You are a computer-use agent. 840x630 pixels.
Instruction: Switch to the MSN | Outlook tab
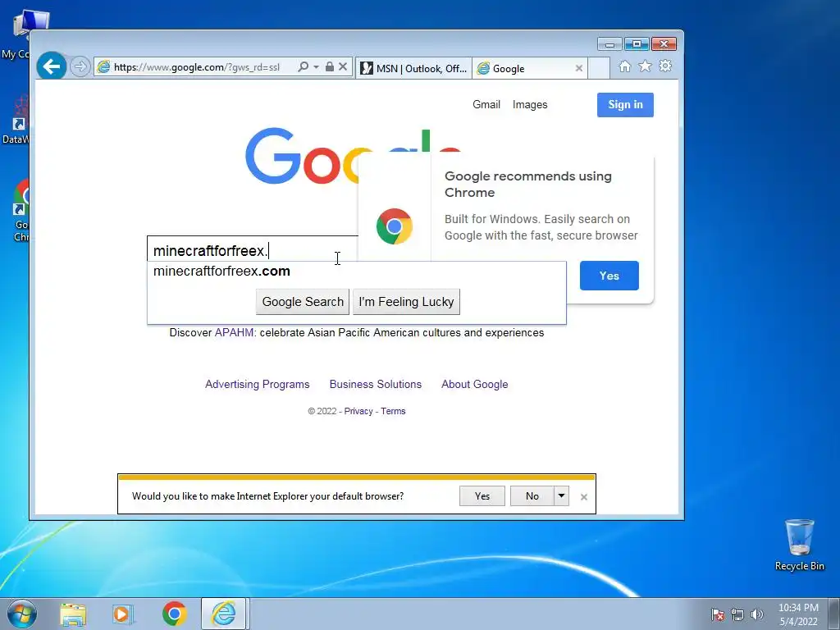(413, 69)
